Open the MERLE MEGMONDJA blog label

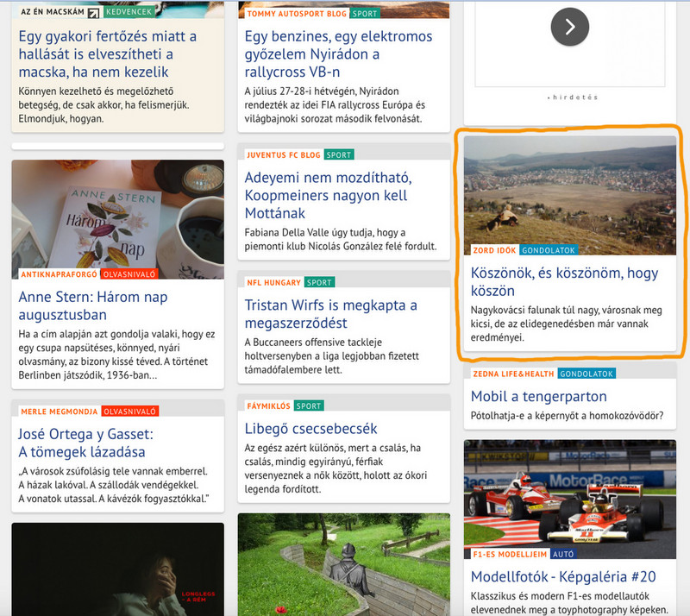(60, 412)
